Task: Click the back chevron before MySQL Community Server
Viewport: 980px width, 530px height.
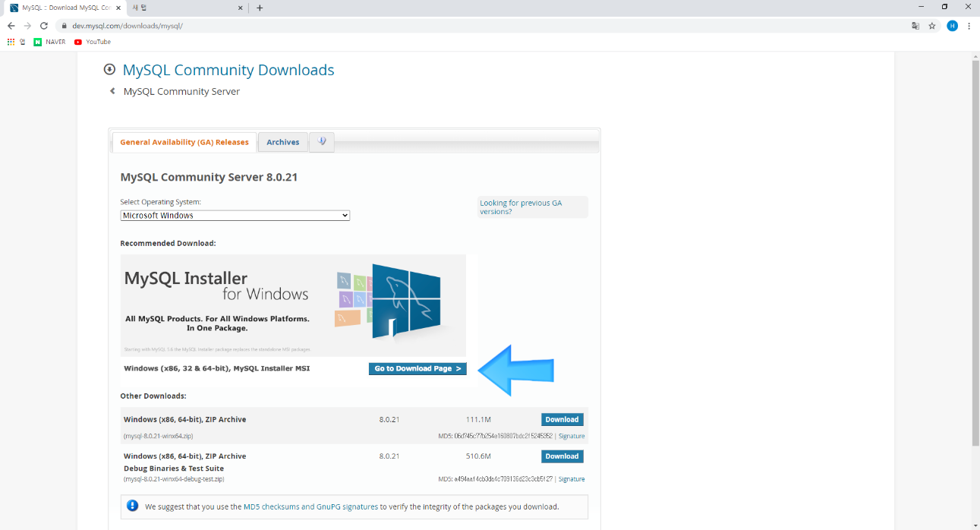Action: point(113,91)
